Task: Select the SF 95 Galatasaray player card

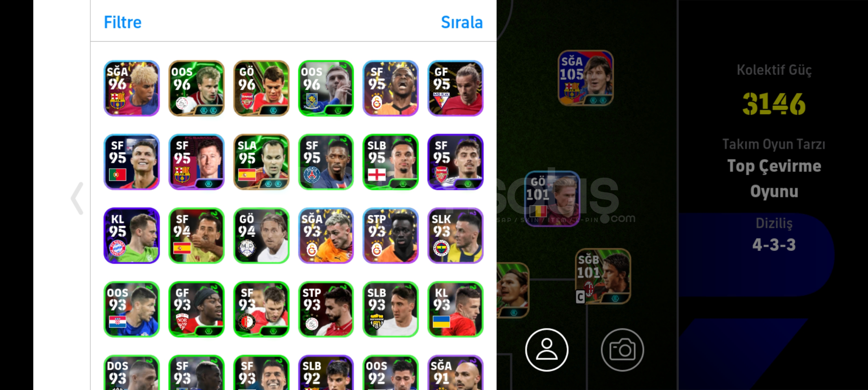Action: coord(390,88)
